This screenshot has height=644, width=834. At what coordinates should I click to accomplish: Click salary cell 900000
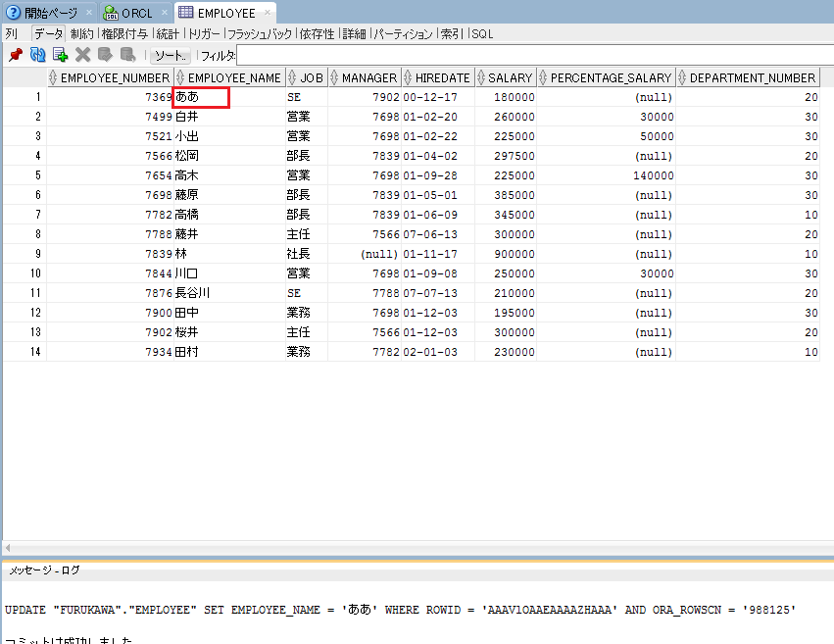click(x=506, y=254)
